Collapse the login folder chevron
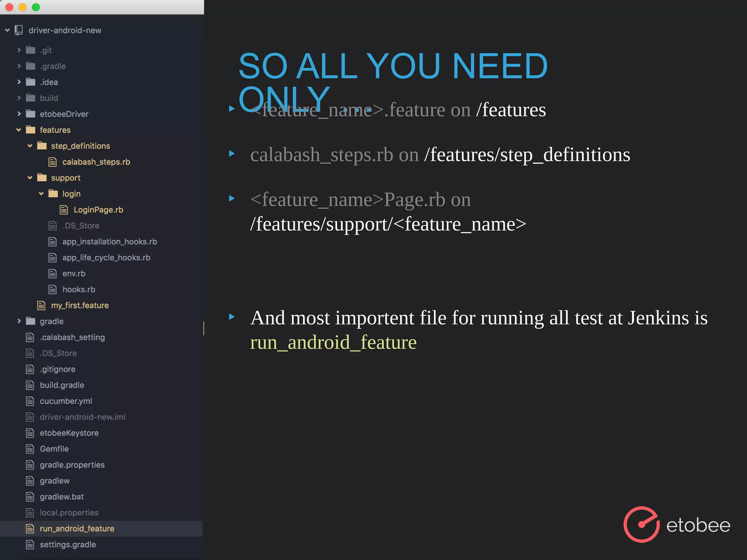This screenshot has height=560, width=747. (41, 194)
